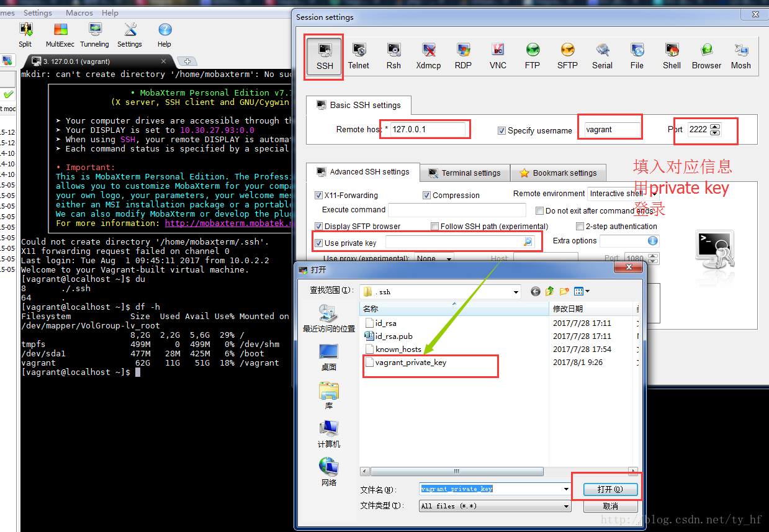
Task: Select the RDP session type
Action: click(x=463, y=56)
